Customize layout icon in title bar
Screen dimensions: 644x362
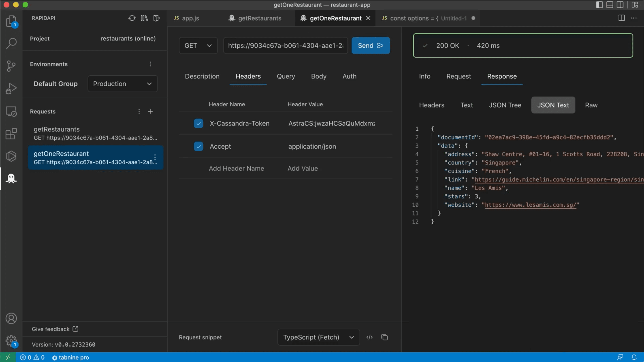point(635,5)
